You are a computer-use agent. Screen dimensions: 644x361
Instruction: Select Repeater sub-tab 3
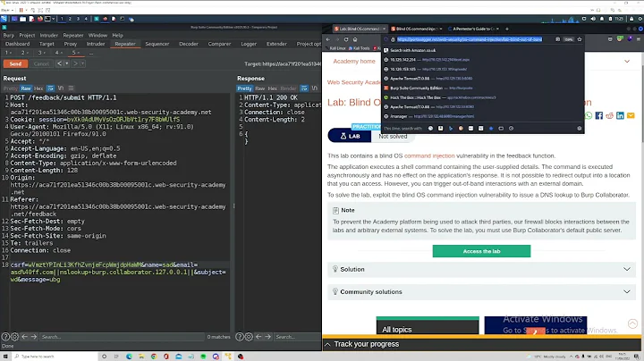(40, 53)
